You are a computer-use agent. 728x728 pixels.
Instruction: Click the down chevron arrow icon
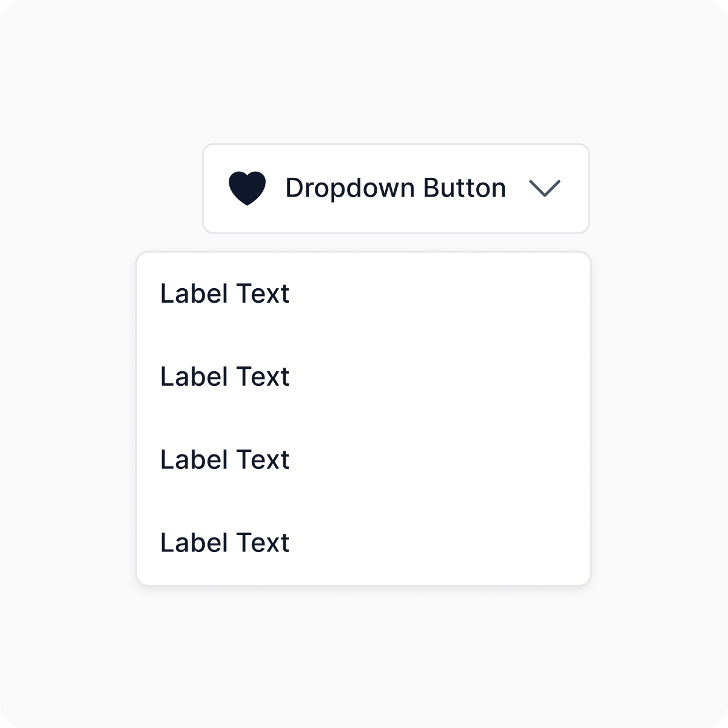544,188
